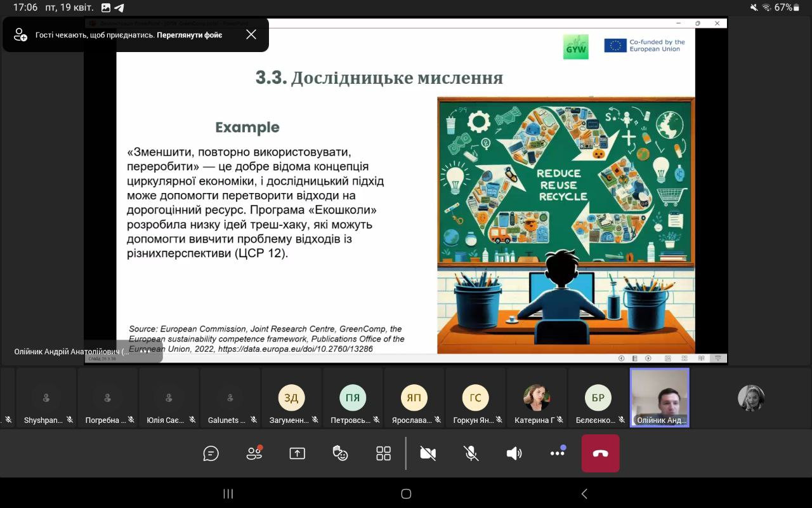Tap 'Переглянути фойє' to view the lobby
The width and height of the screenshot is (812, 508).
pos(190,35)
